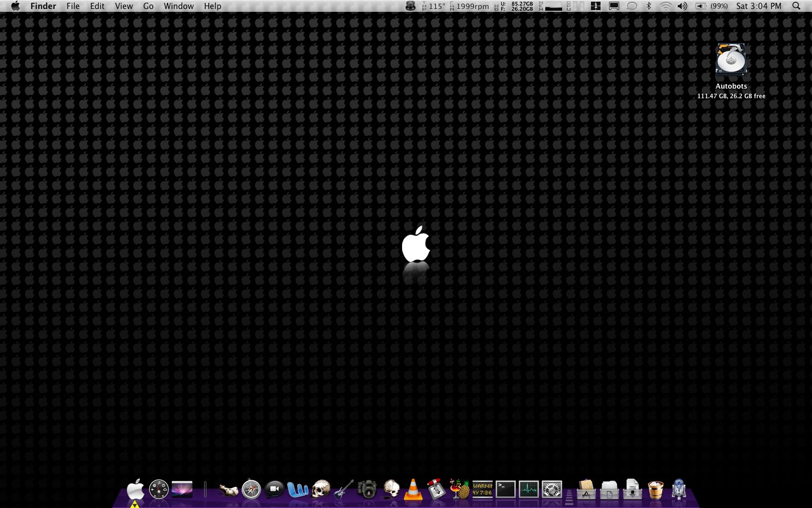
Task: Open the Window menu
Action: click(x=179, y=6)
